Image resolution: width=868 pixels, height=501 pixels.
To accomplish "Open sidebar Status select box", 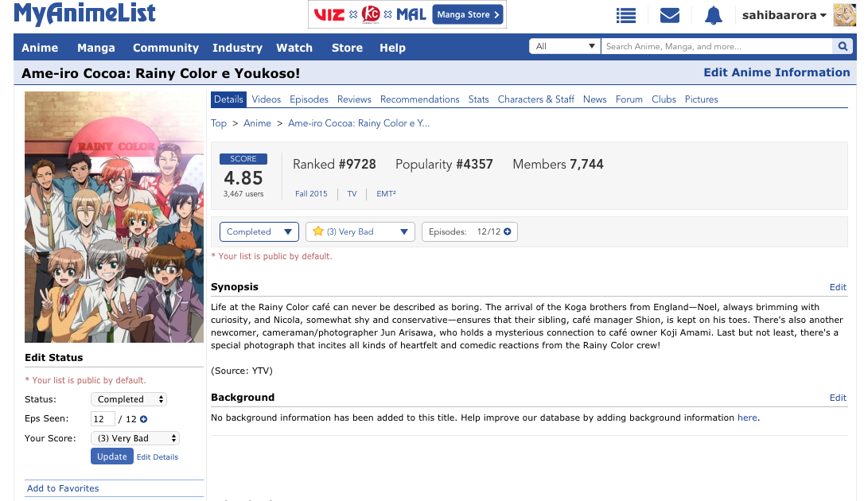I will click(128, 399).
